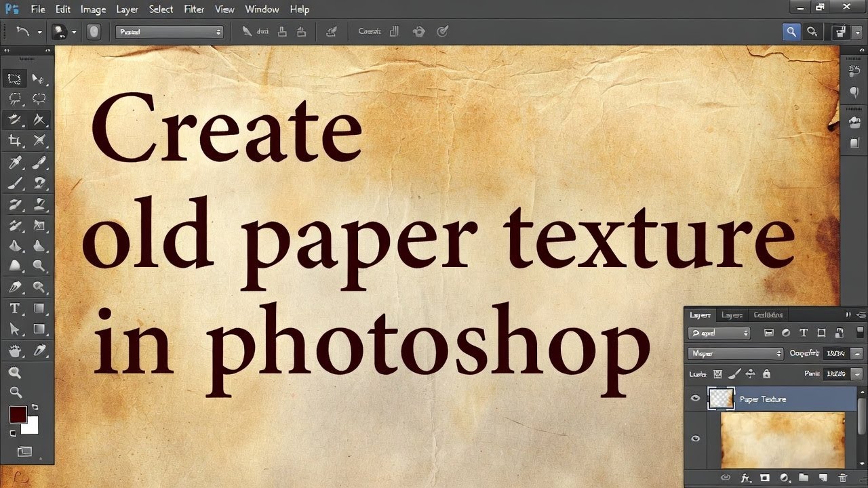Open the Fill slider arrow button
Image resolution: width=868 pixels, height=488 pixels.
coord(857,373)
